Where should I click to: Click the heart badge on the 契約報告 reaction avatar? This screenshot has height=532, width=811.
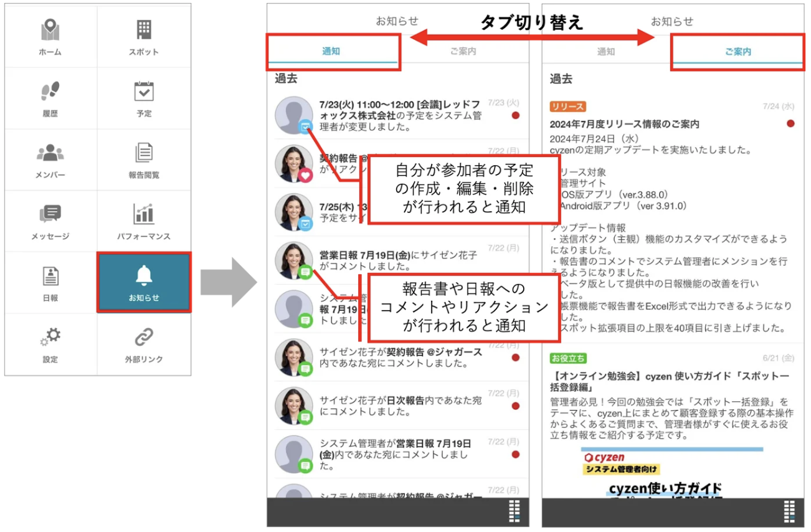305,176
